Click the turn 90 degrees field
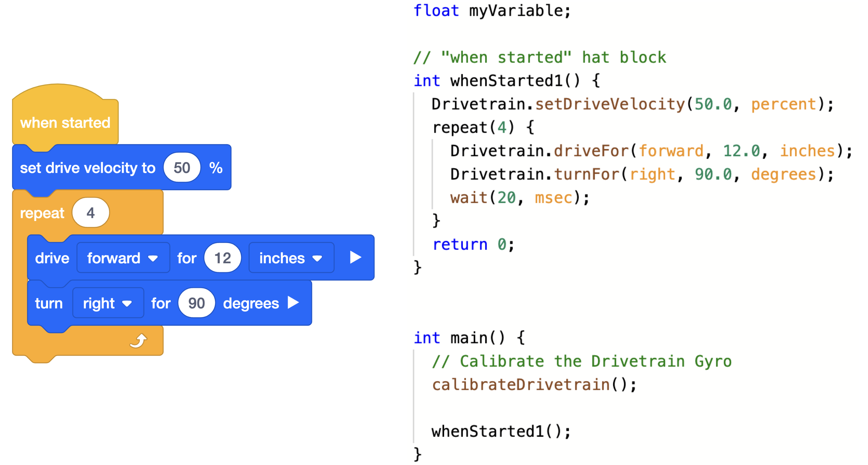 (196, 303)
